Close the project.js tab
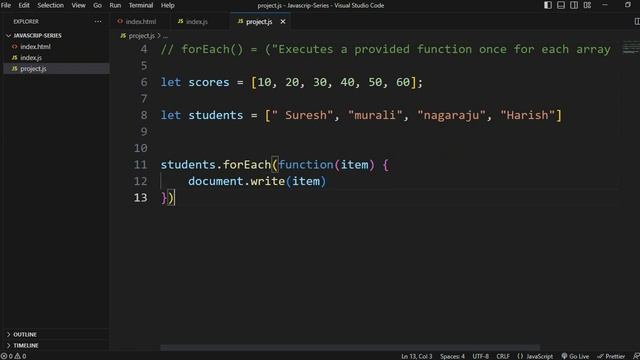 [x=283, y=22]
